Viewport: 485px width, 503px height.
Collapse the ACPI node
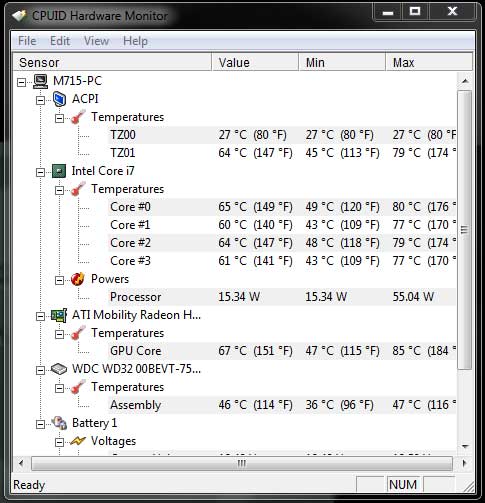click(x=40, y=100)
